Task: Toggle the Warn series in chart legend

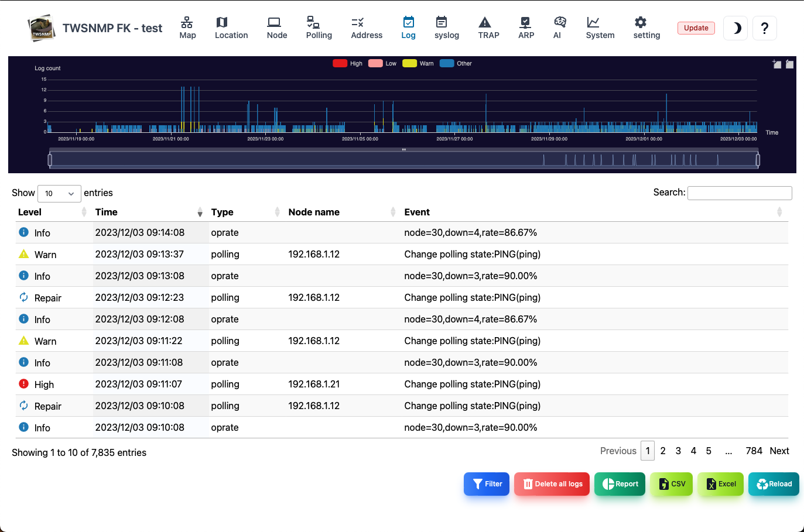Action: pyautogui.click(x=418, y=63)
